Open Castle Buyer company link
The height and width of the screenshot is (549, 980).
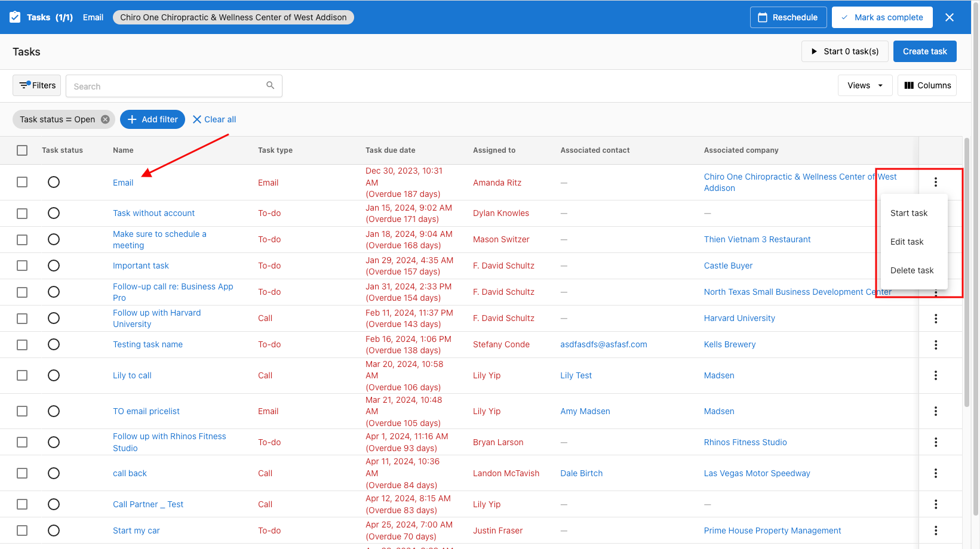[728, 266]
